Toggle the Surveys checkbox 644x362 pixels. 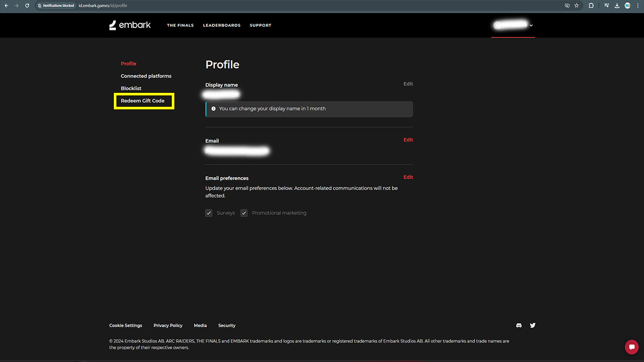coord(209,213)
